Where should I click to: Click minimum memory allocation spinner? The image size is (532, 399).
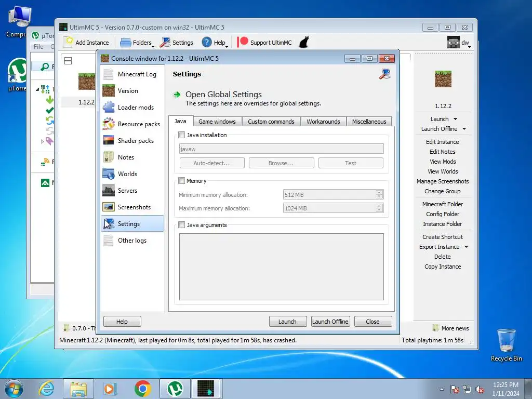(379, 194)
